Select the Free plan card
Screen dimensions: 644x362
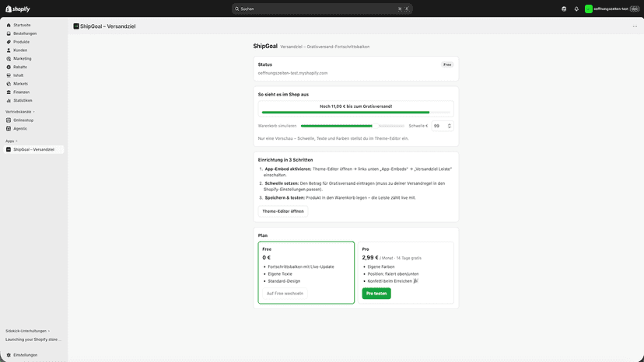[x=306, y=273]
